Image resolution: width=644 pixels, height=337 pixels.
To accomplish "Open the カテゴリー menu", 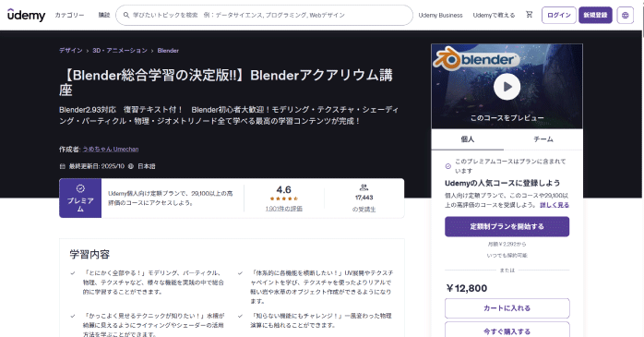I will (x=69, y=15).
